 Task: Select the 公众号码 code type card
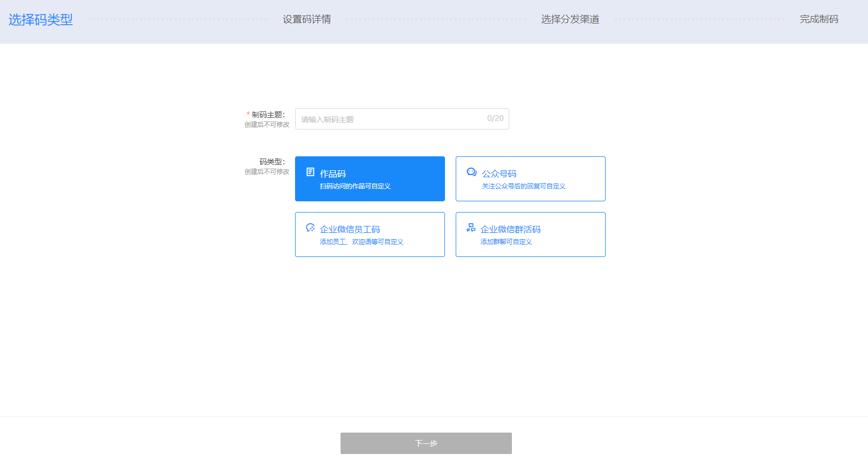(x=531, y=179)
